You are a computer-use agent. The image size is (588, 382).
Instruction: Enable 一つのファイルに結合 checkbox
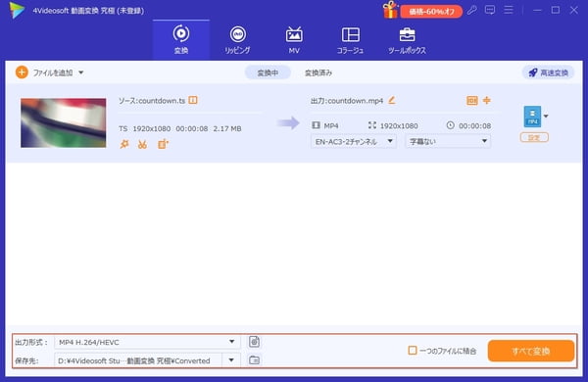[x=413, y=351]
